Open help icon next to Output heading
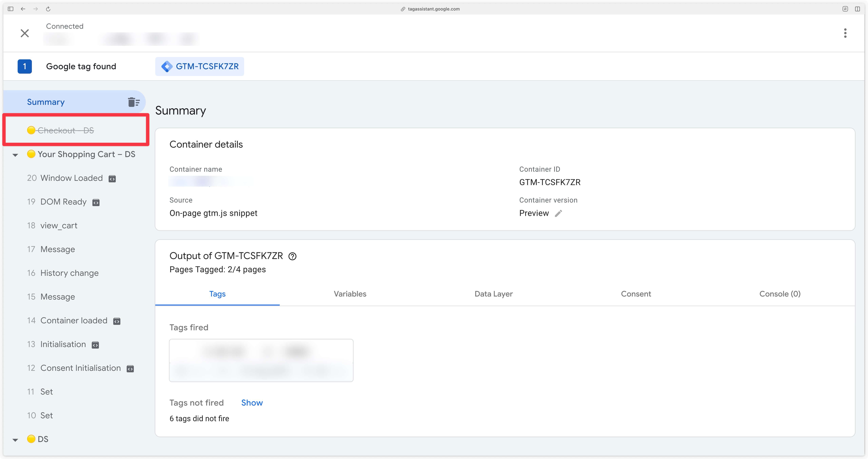Viewport: 868px width, 459px height. (292, 256)
